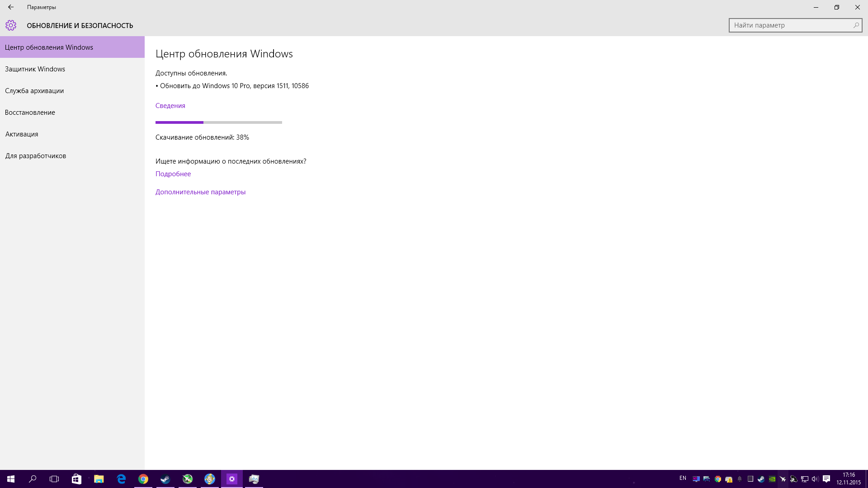
Task: Open the Windows Store taskbar icon
Action: click(x=76, y=479)
